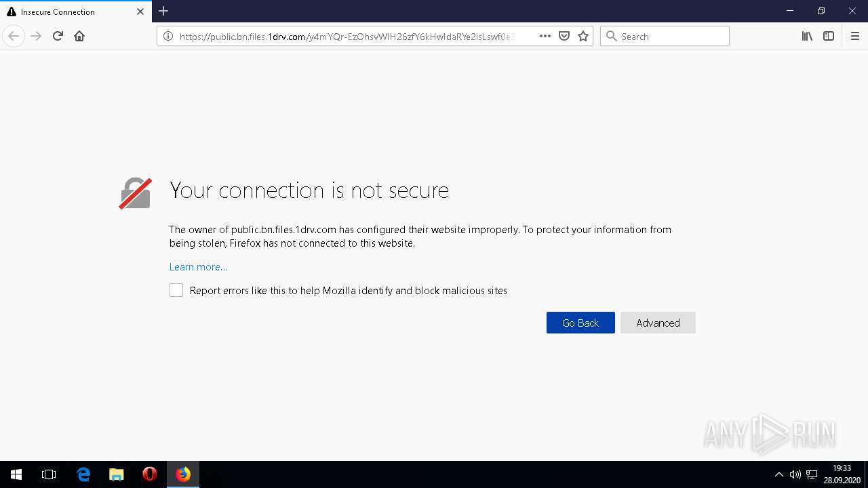Click the 'Your connection is not secure' heading
Screen dimensions: 868x488
[309, 190]
